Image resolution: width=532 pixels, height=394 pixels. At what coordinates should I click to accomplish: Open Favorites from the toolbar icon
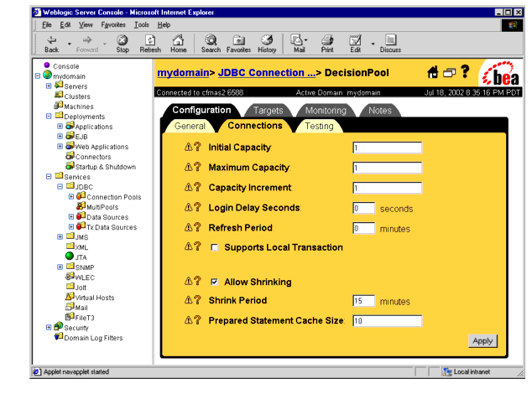(x=238, y=44)
